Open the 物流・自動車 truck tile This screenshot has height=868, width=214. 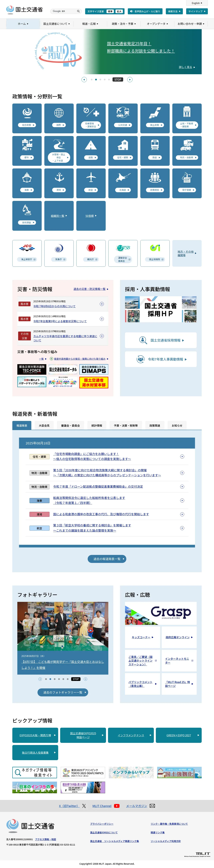[187, 151]
